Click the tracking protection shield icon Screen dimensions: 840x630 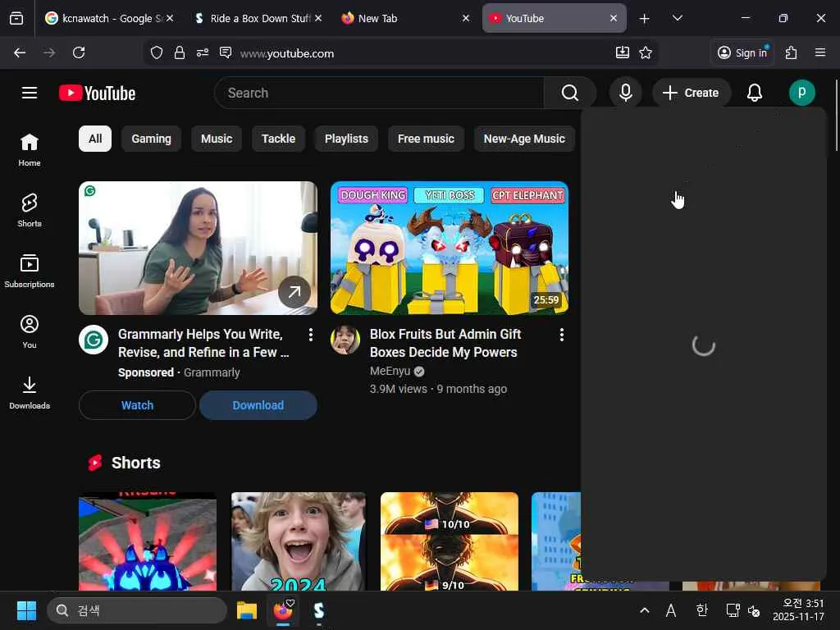click(x=157, y=52)
